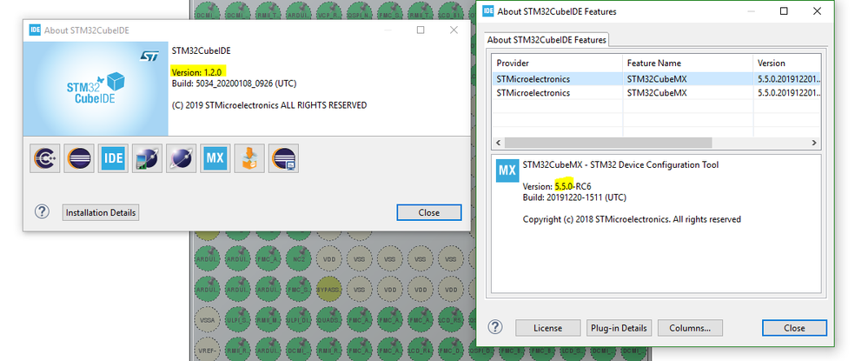
Task: Click the 'Build: 5034_20200108_0926 (UTC)' text
Action: click(235, 84)
